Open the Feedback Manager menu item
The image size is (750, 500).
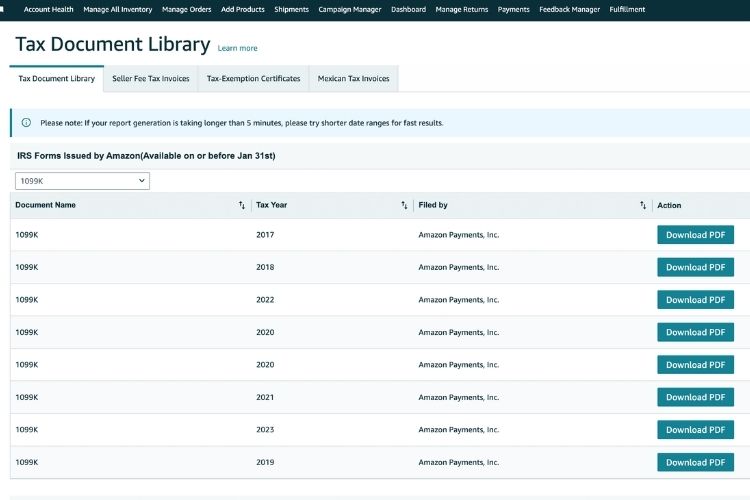569,9
